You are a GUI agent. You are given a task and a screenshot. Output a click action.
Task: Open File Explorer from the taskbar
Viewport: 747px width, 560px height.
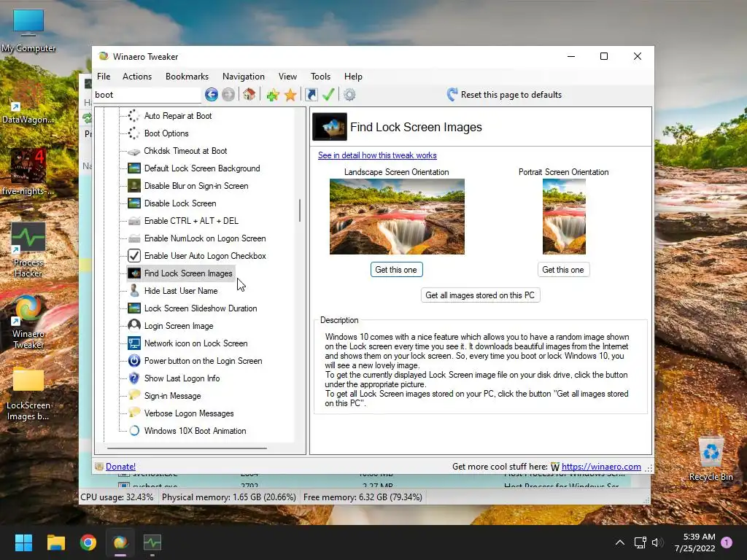pos(55,542)
